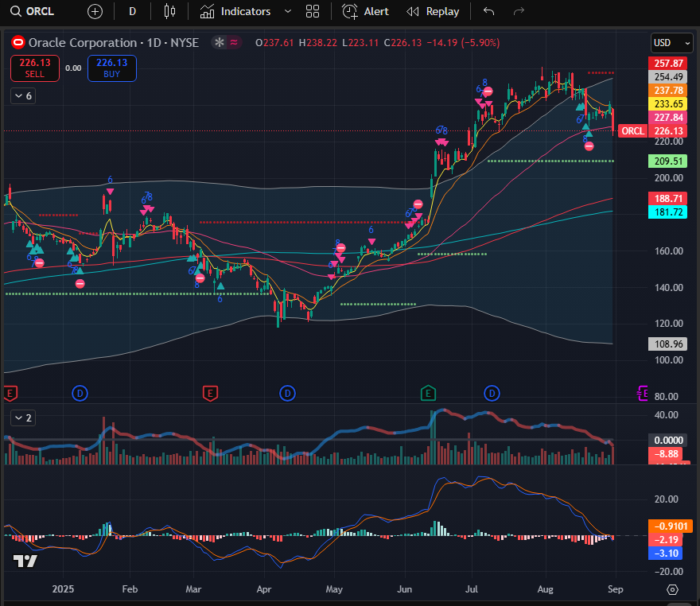Click the undo arrow icon

[x=488, y=11]
